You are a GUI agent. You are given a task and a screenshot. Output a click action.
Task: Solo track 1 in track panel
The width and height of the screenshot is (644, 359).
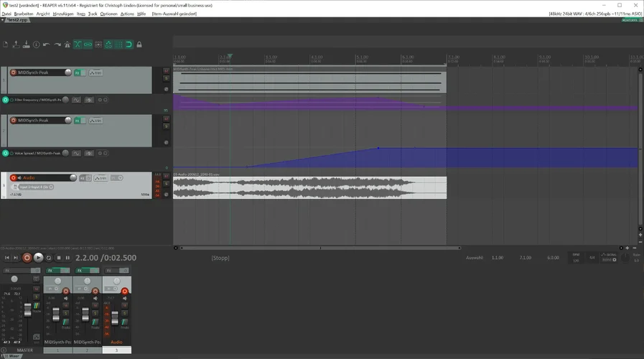click(x=167, y=78)
